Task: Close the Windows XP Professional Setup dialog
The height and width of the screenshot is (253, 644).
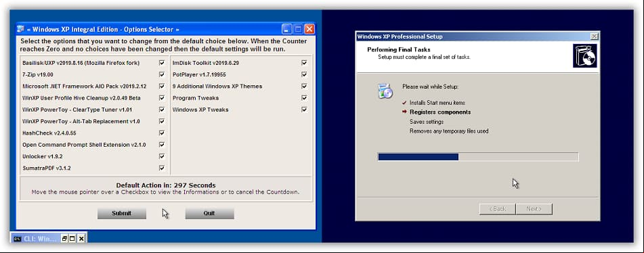Action: pyautogui.click(x=594, y=37)
